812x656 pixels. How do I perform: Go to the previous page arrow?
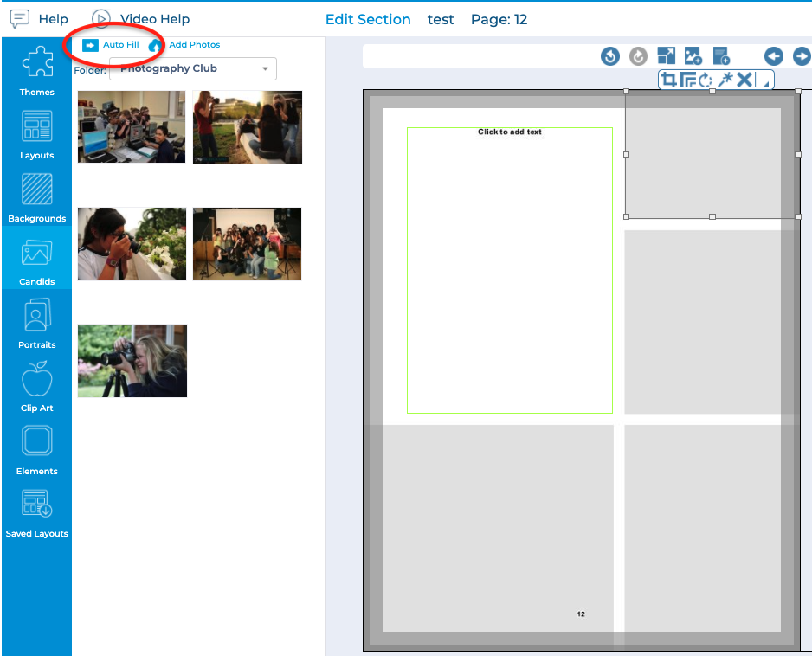[774, 56]
